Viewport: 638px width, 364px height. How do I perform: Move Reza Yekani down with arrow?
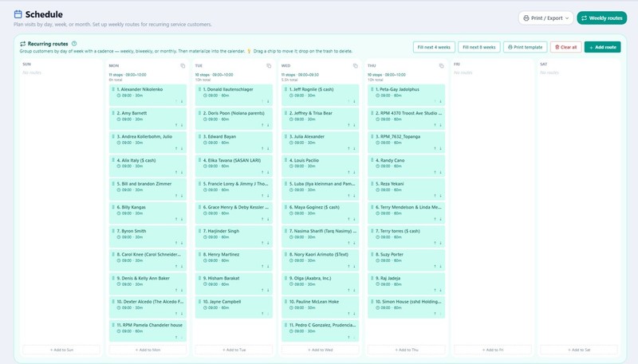pos(441,196)
